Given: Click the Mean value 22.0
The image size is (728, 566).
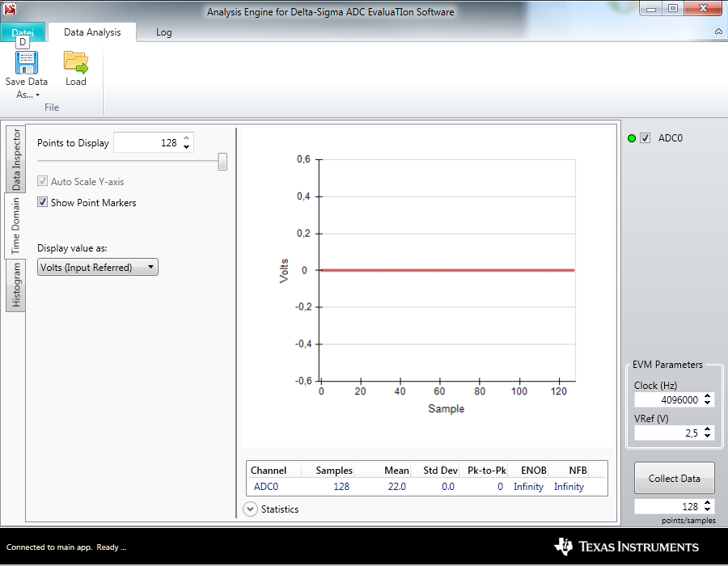Looking at the screenshot, I should pos(397,486).
